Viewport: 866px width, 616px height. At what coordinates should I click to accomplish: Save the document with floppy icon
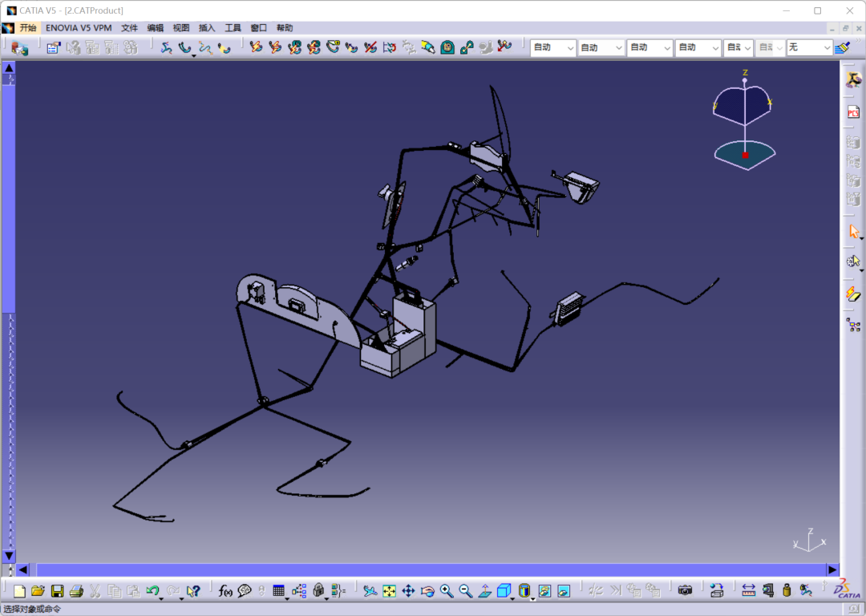point(57,591)
